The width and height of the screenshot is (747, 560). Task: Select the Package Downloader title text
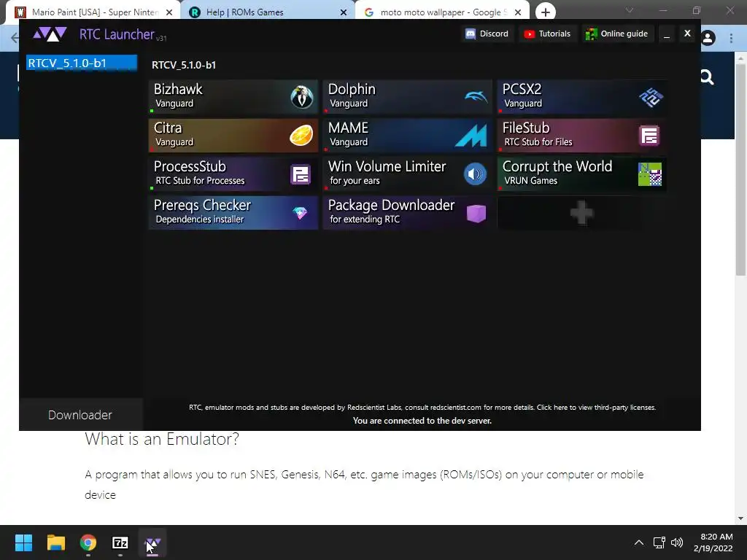click(x=391, y=205)
